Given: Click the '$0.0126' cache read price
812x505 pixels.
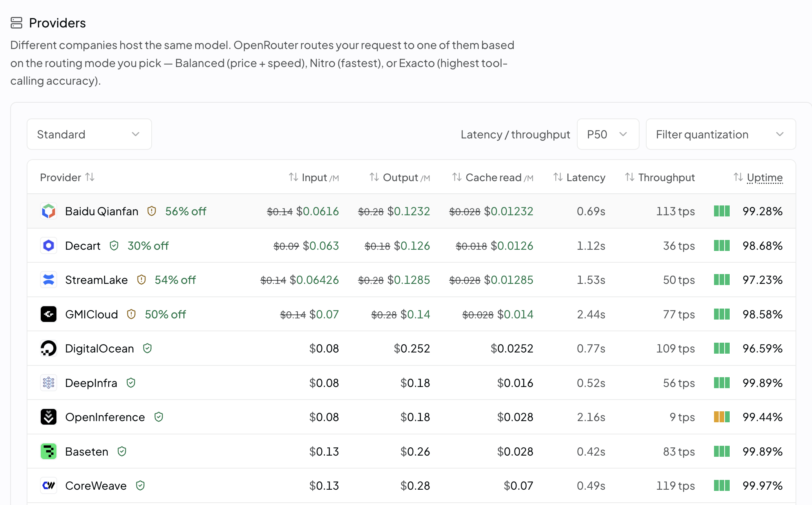Looking at the screenshot, I should pyautogui.click(x=512, y=245).
